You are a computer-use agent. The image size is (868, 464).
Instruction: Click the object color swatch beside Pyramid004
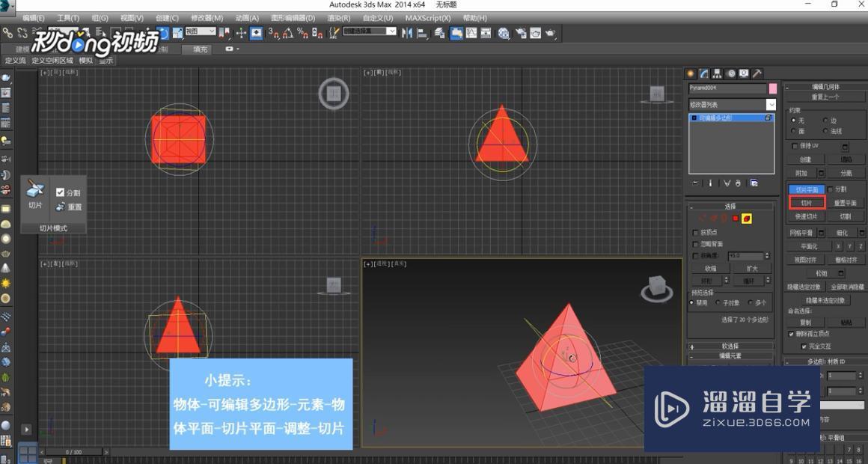tap(771, 88)
